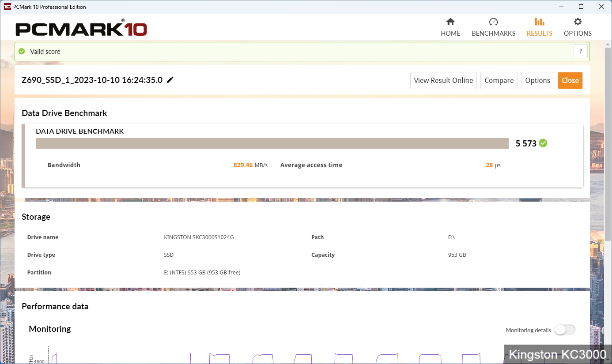Click the Bandwidth label
612x364 pixels.
(x=64, y=165)
